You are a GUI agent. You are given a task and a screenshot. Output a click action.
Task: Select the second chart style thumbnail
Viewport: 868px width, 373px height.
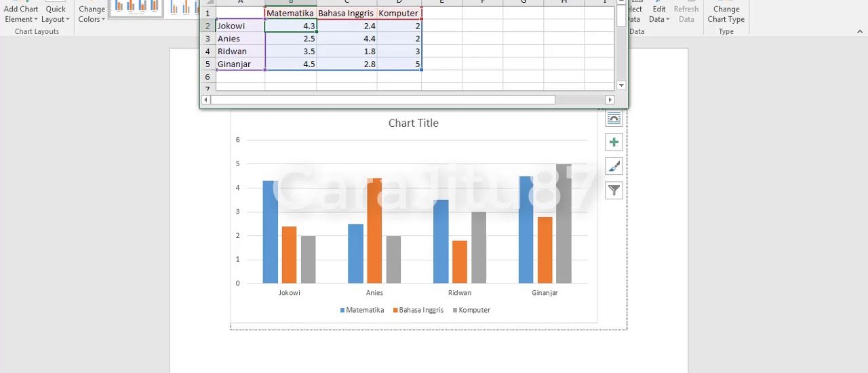[x=182, y=7]
